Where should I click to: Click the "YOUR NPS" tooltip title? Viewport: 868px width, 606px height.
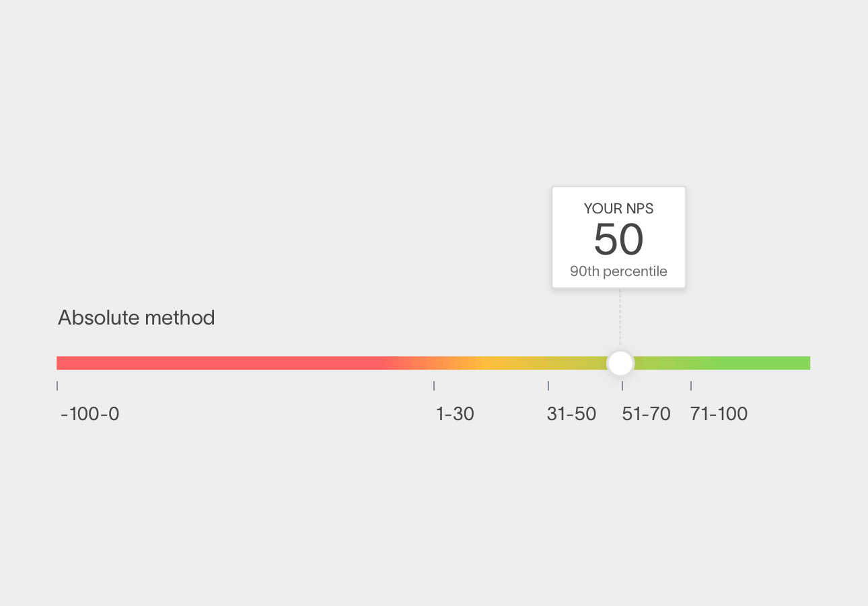[618, 209]
